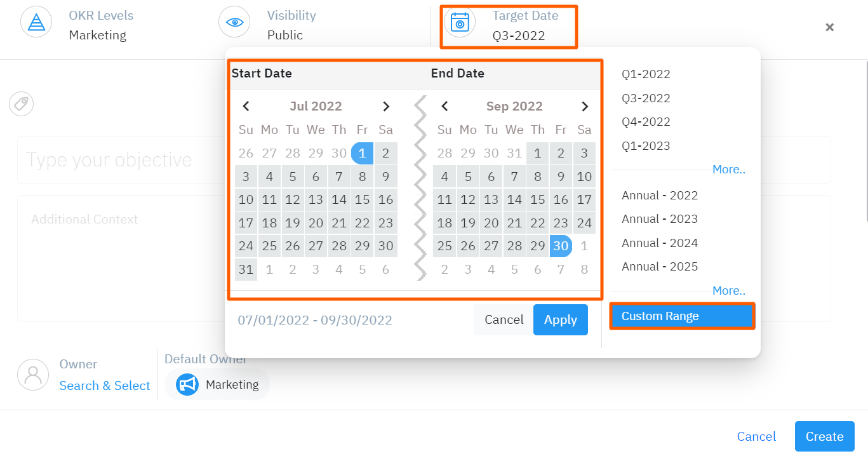This screenshot has width=868, height=456.
Task: Click the Marketing megaphone icon
Action: (187, 384)
